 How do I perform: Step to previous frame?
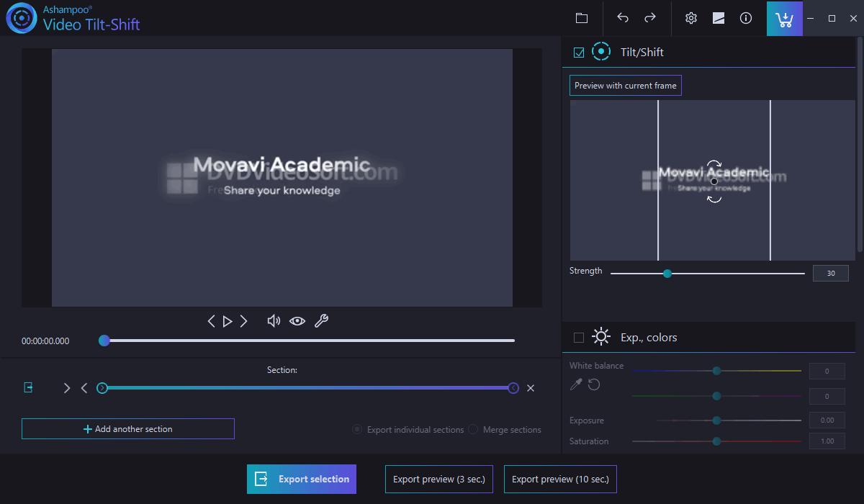(211, 321)
